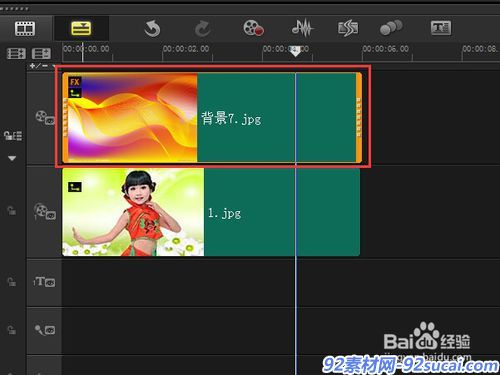Switch to Timeline View
Image resolution: width=500 pixels, height=375 pixels.
(81, 28)
